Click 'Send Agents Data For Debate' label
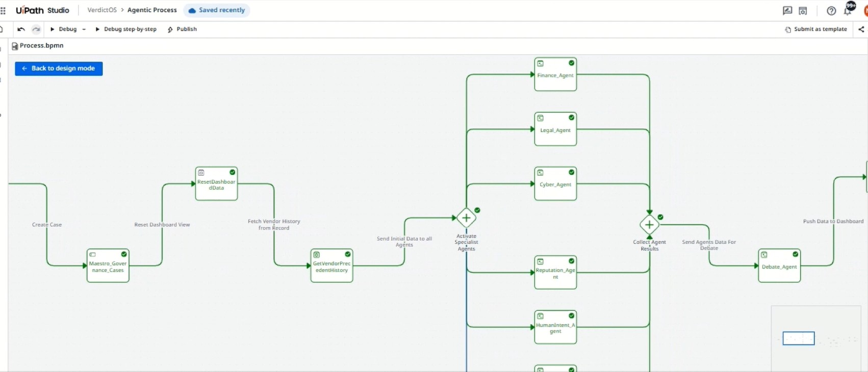The height and width of the screenshot is (372, 868). click(709, 245)
